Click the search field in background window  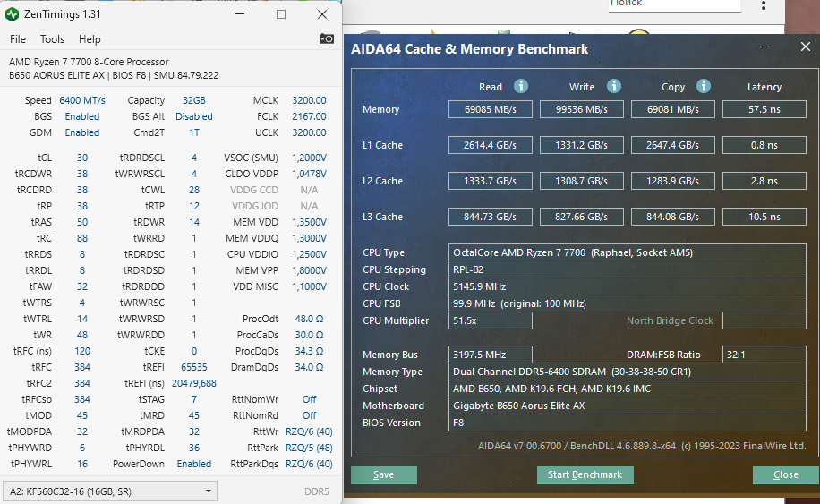coord(675,4)
